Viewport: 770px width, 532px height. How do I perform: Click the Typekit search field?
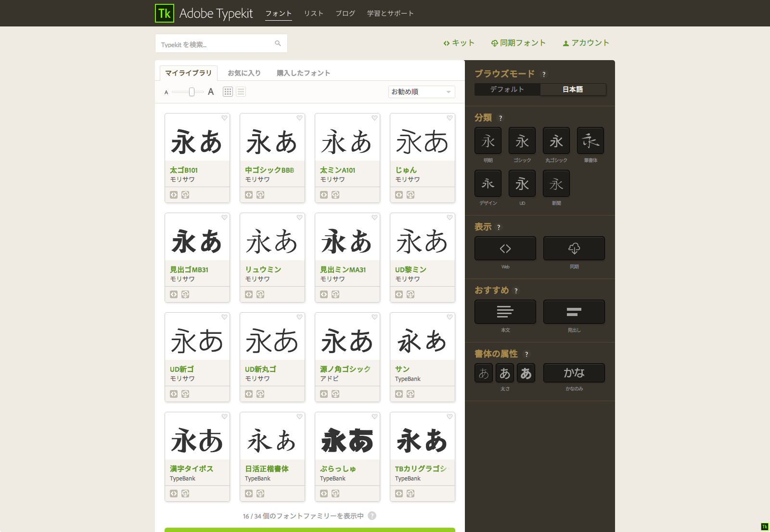(x=217, y=43)
